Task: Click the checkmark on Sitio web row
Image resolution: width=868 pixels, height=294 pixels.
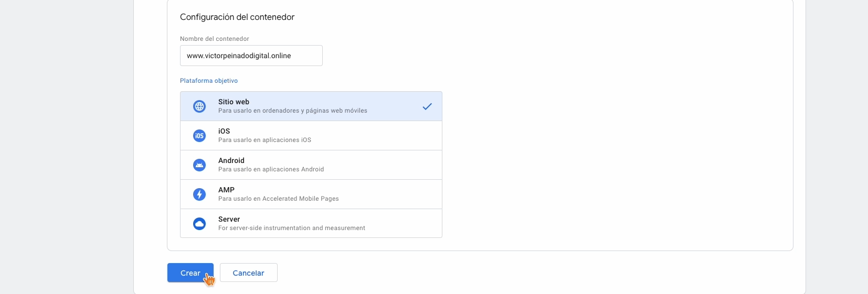Action: (x=427, y=106)
